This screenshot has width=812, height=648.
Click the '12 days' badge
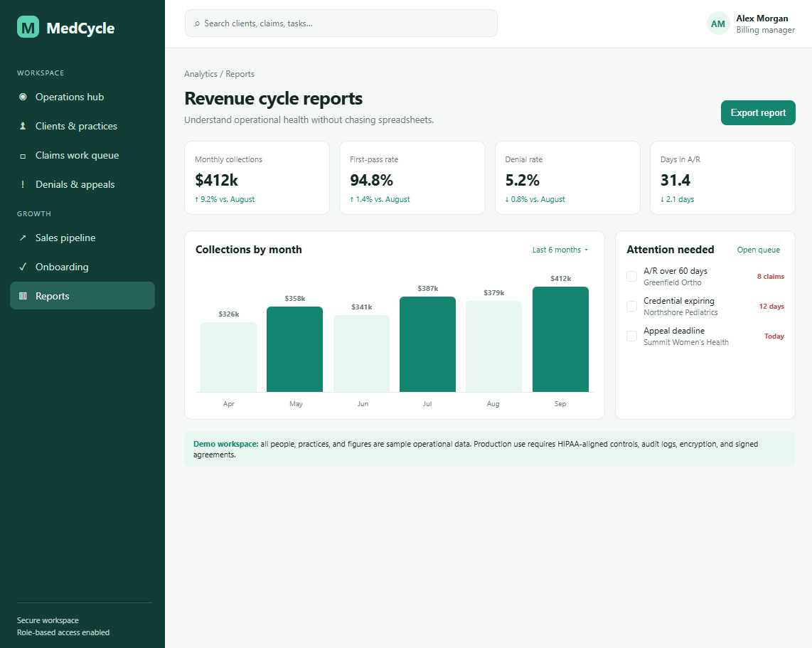click(771, 307)
